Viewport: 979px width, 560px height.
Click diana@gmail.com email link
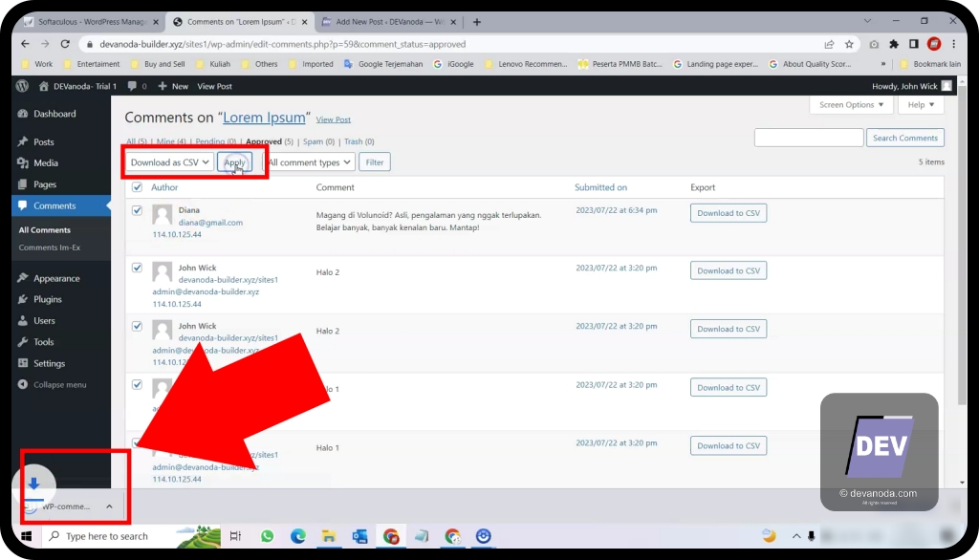[x=210, y=223]
